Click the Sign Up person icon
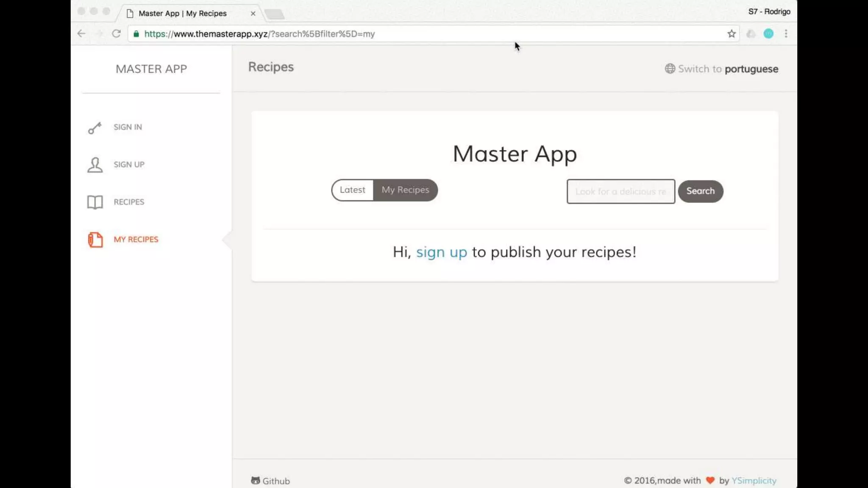The image size is (868, 488). tap(95, 165)
